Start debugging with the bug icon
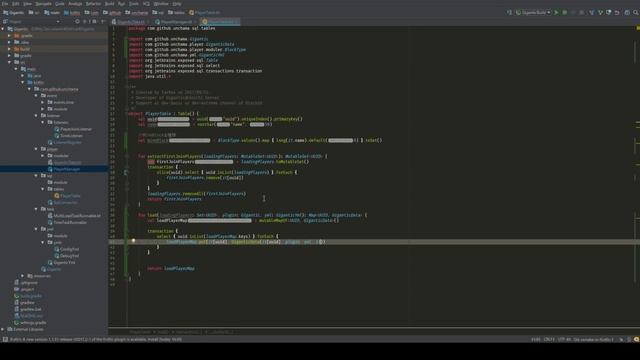The width and height of the screenshot is (640, 360). point(564,13)
